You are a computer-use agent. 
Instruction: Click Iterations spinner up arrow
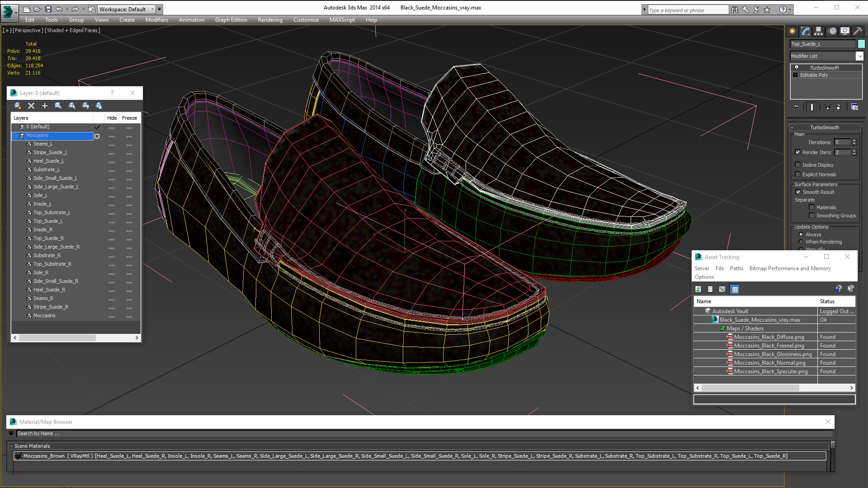(x=854, y=141)
